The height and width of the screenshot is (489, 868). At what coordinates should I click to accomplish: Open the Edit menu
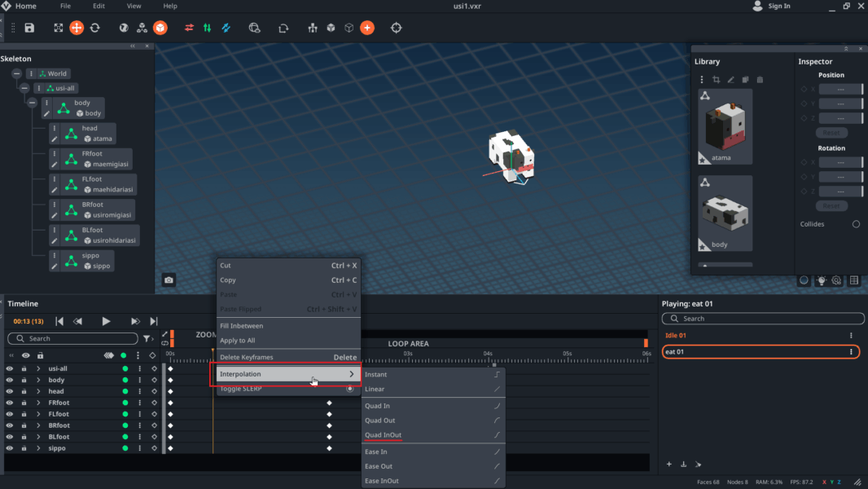99,6
